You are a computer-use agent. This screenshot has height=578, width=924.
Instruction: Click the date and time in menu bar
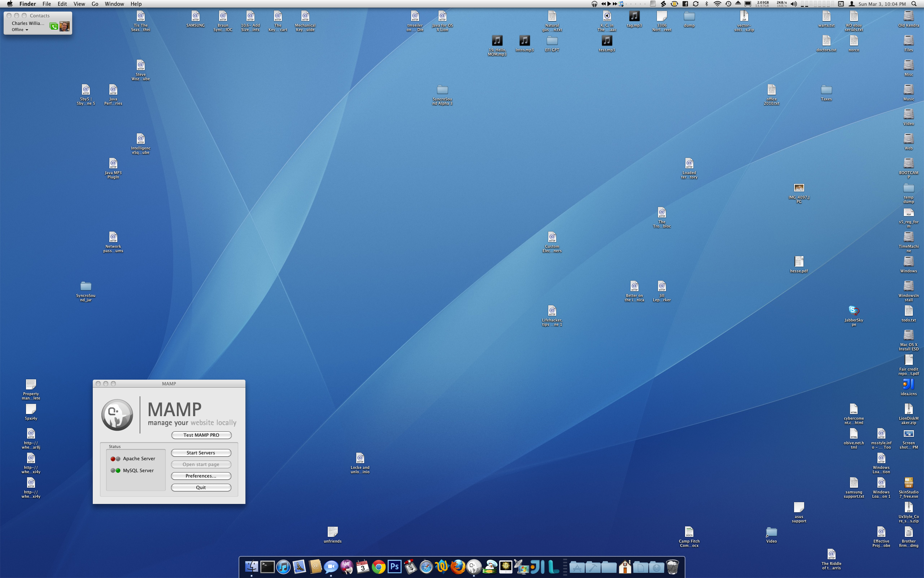(x=882, y=4)
